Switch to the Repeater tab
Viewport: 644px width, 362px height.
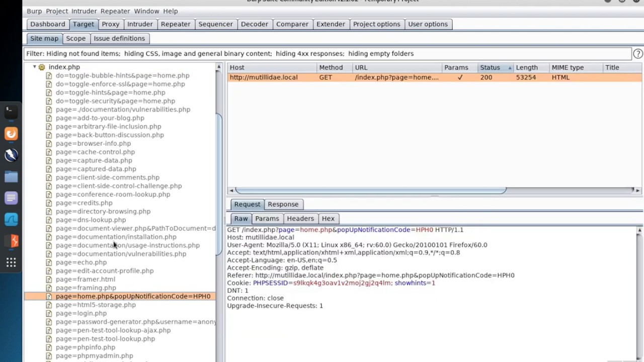[176, 24]
